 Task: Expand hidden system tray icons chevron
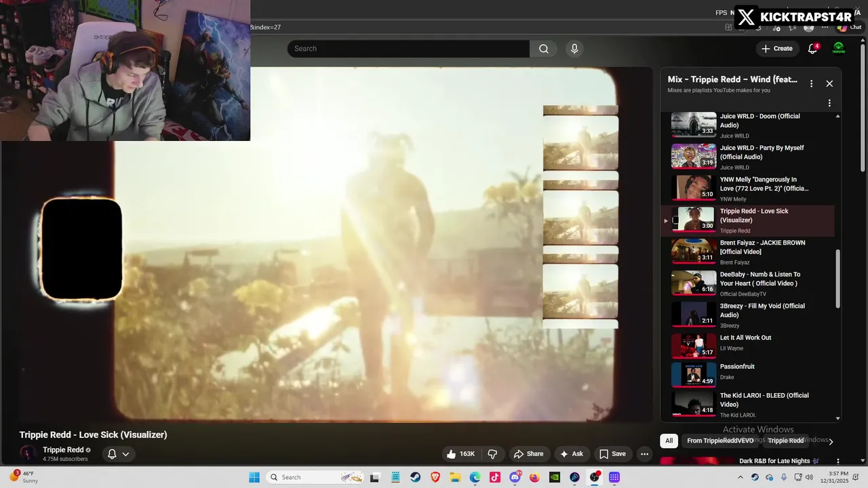(740, 477)
